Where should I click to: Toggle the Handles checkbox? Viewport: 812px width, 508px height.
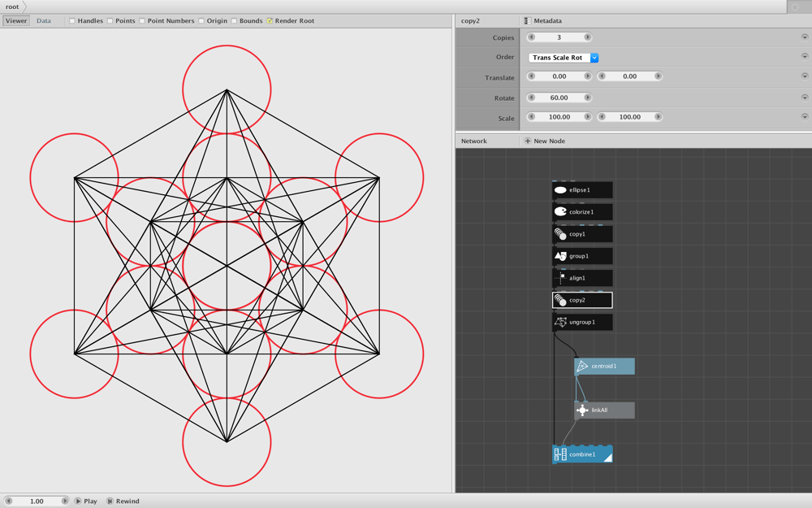[72, 21]
